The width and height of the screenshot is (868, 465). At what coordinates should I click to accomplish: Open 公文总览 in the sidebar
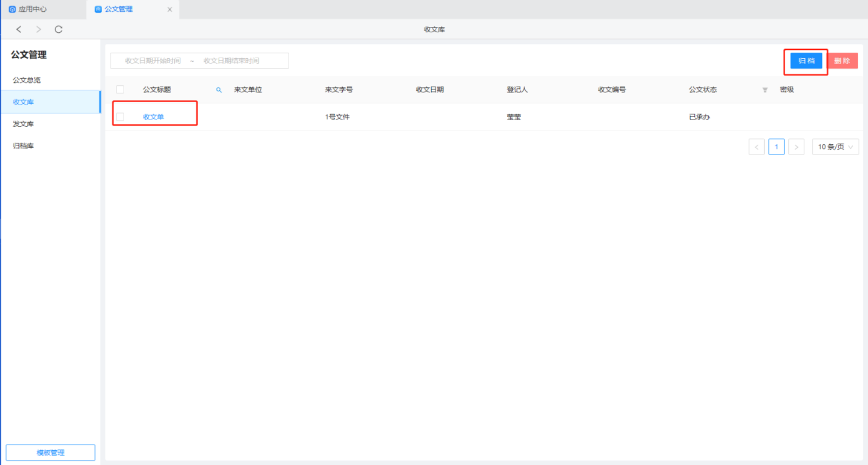(x=27, y=80)
